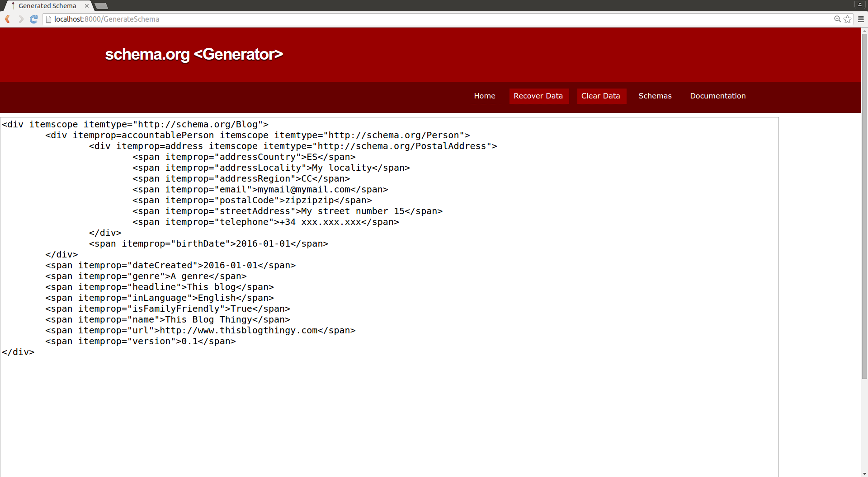Open the Documentation link in navigation
This screenshot has height=477, width=868.
point(717,96)
